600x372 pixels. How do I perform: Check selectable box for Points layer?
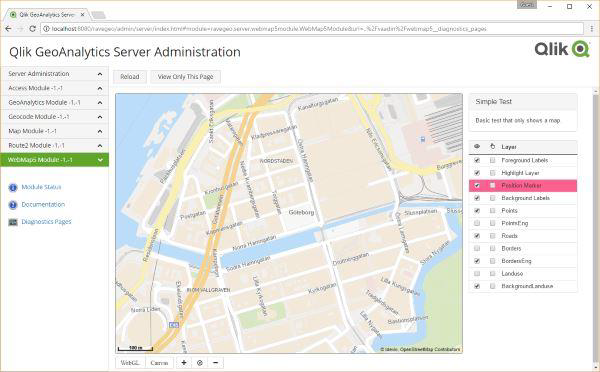click(492, 211)
